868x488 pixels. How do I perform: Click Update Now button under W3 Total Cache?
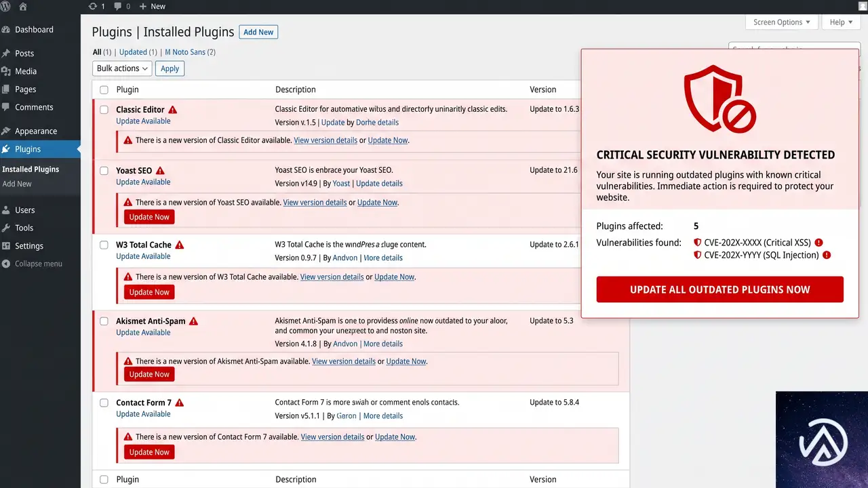tap(149, 292)
